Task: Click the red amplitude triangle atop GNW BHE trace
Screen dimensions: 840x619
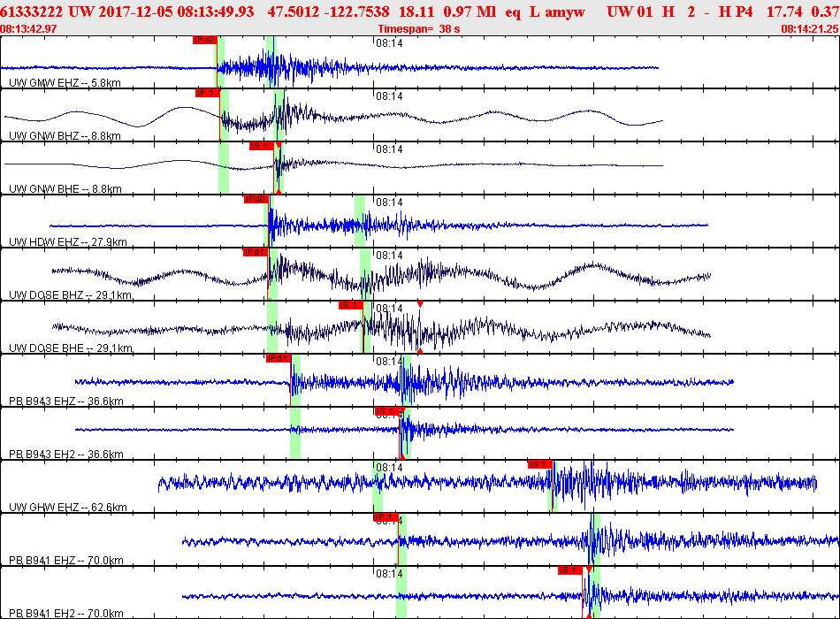Action: [x=278, y=145]
